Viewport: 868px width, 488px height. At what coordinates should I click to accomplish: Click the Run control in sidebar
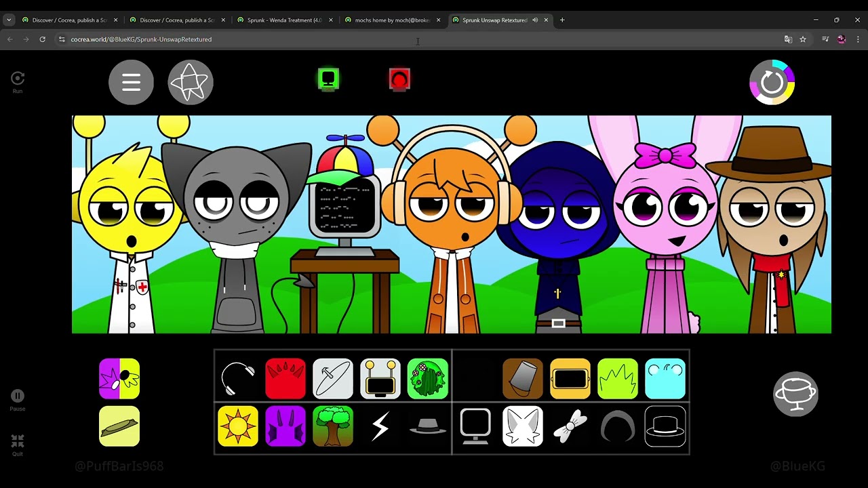[x=18, y=83]
